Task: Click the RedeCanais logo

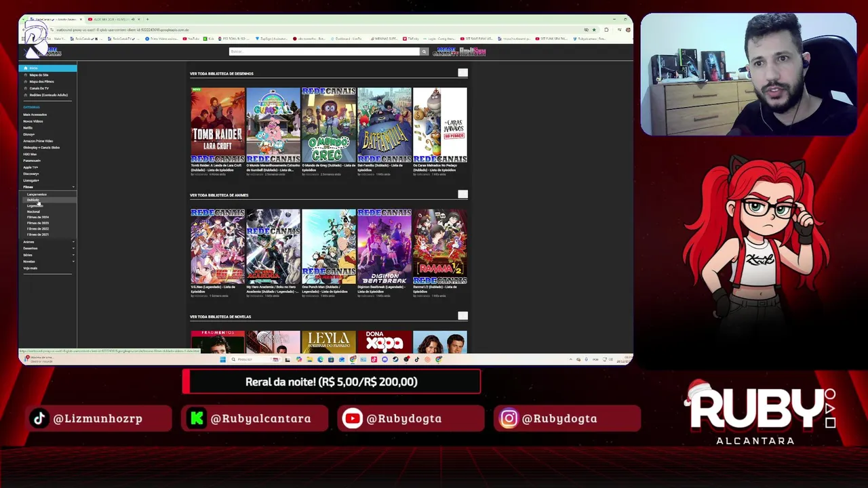Action: click(42, 52)
